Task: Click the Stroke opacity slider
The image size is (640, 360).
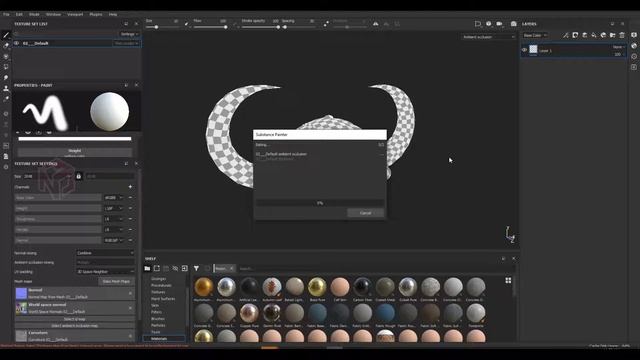Action: point(260,27)
